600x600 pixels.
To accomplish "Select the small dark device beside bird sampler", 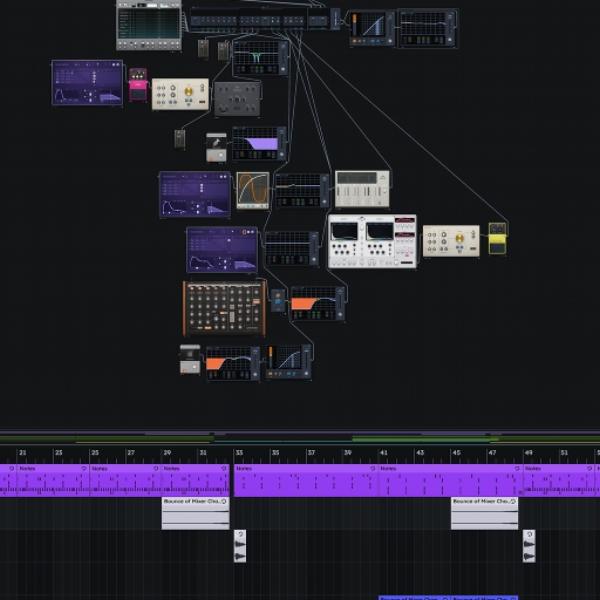I will (x=180, y=139).
